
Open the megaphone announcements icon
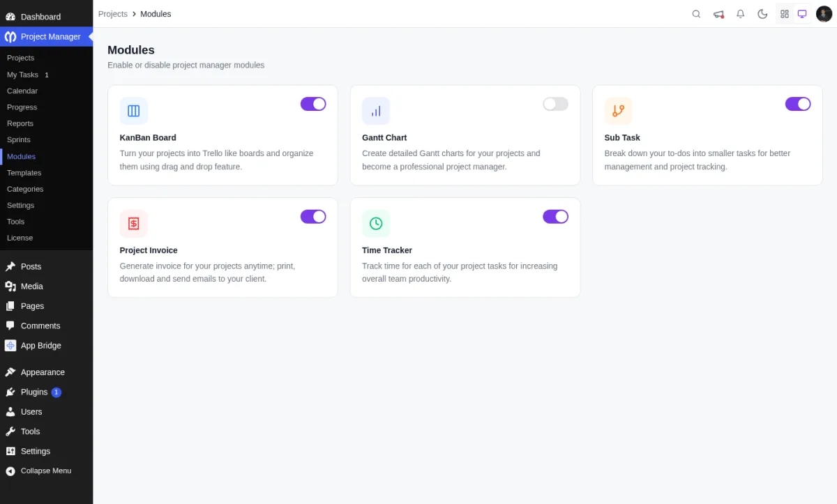point(718,14)
